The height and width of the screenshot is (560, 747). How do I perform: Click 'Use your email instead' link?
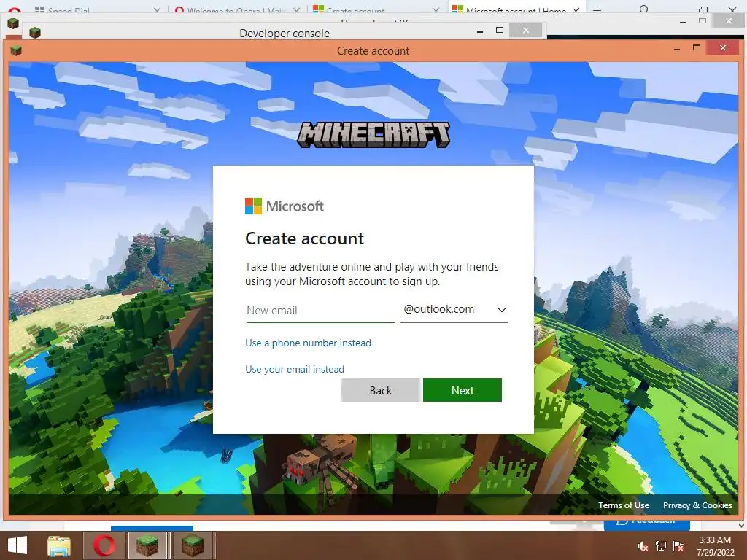point(295,369)
